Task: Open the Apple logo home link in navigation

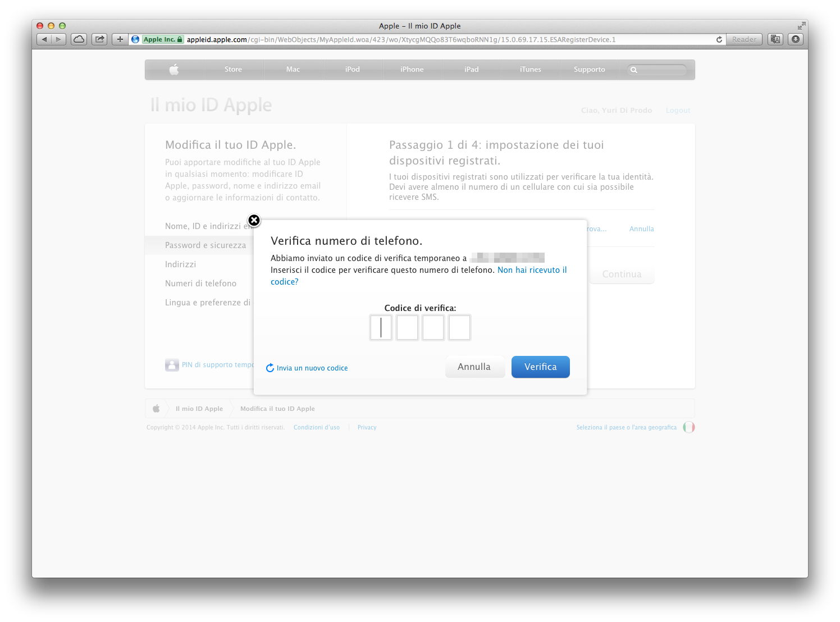Action: [174, 70]
